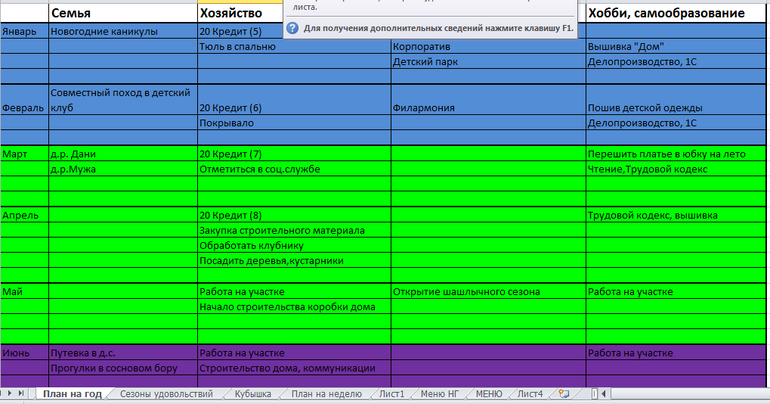
Task: Click the tab split handle beside scrollbar
Action: (x=594, y=394)
